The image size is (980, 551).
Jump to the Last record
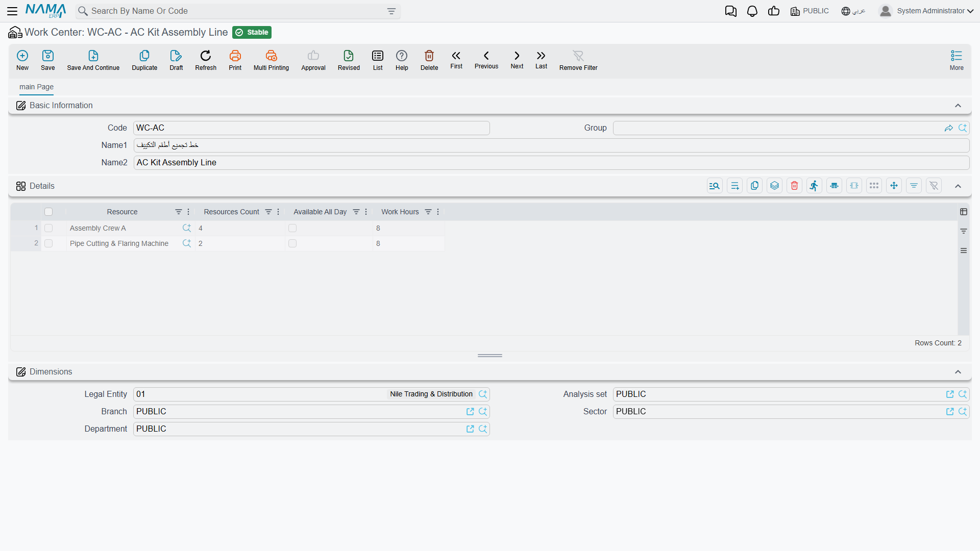[541, 59]
